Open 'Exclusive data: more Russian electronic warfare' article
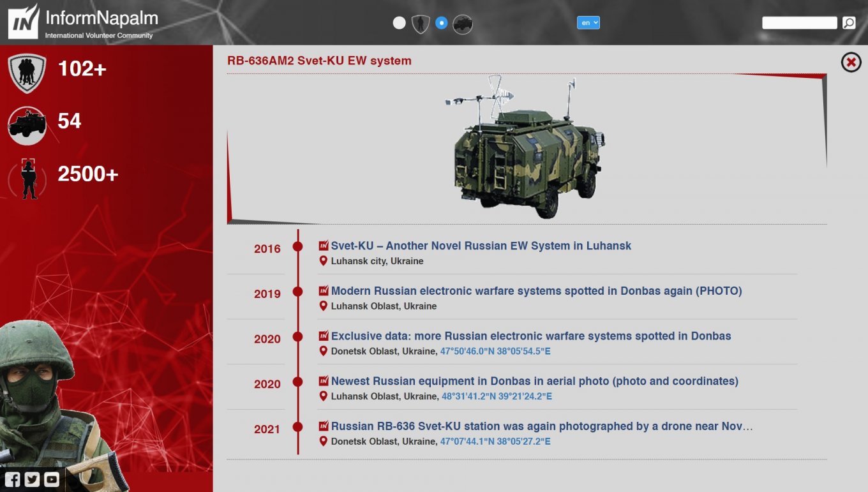Viewport: 868px width, 492px height. 530,336
